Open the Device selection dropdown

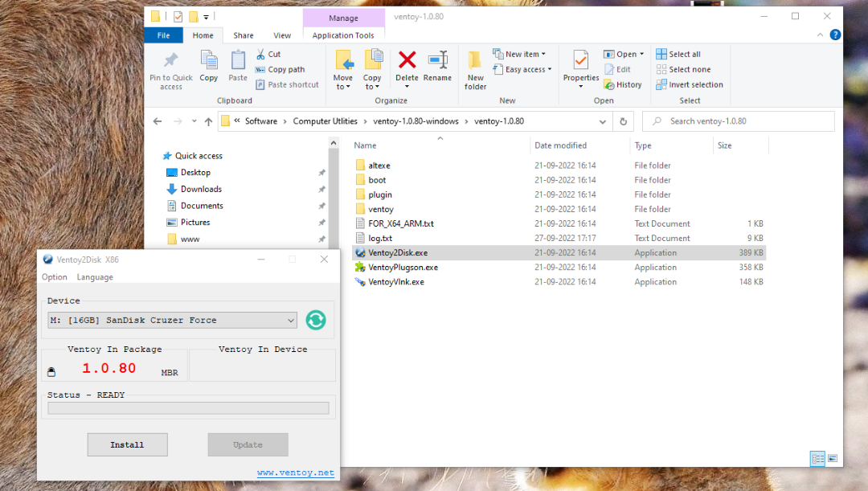pos(172,321)
